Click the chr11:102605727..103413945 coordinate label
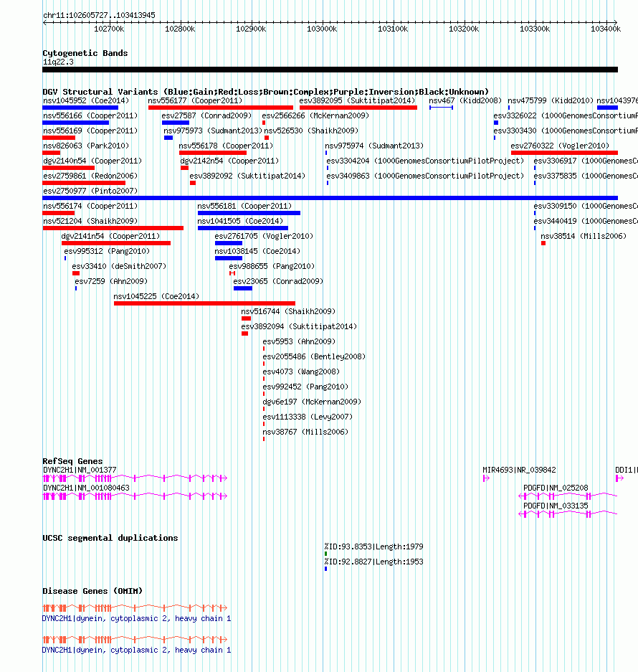The height and width of the screenshot is (672, 638). tap(99, 16)
